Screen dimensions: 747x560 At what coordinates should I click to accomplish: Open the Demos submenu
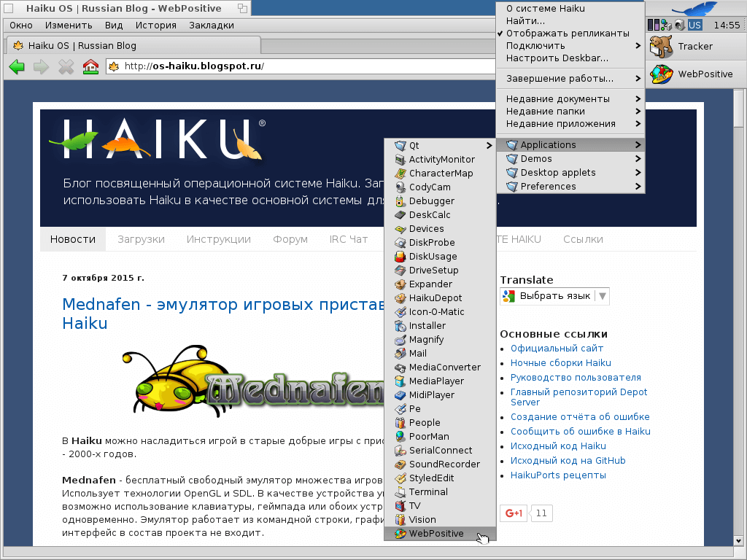click(570, 158)
